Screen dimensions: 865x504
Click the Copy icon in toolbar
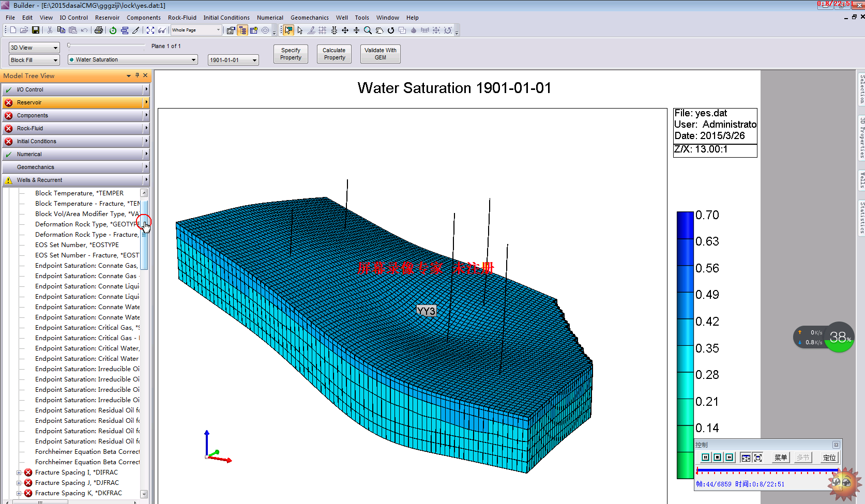[x=61, y=30]
